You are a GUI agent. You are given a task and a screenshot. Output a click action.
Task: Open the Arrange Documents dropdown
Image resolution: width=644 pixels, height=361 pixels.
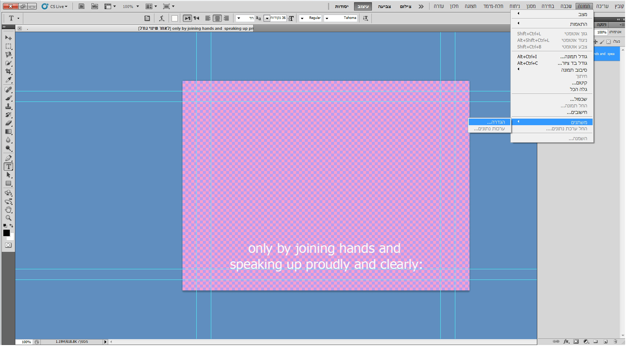tap(152, 6)
